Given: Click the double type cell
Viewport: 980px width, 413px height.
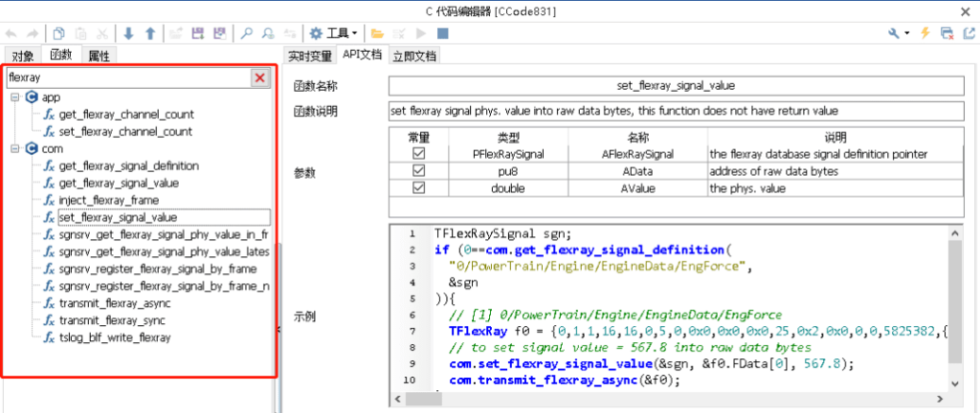Looking at the screenshot, I should [509, 187].
